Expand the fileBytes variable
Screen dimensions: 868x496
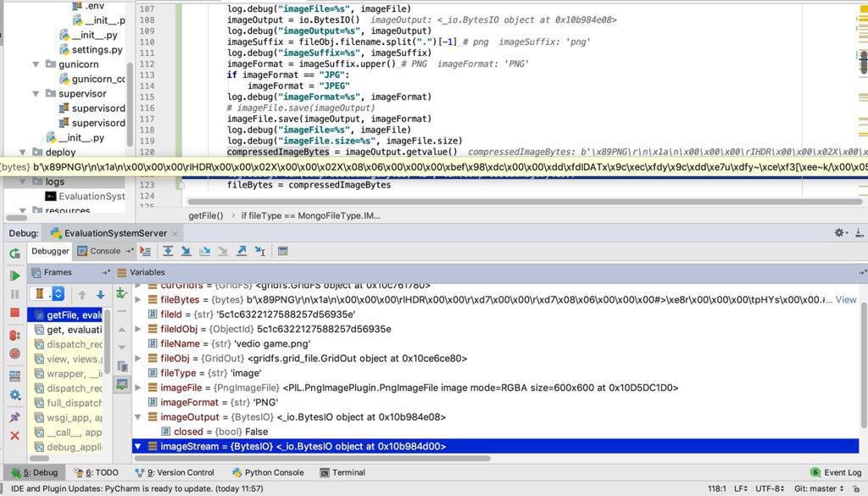tap(138, 299)
